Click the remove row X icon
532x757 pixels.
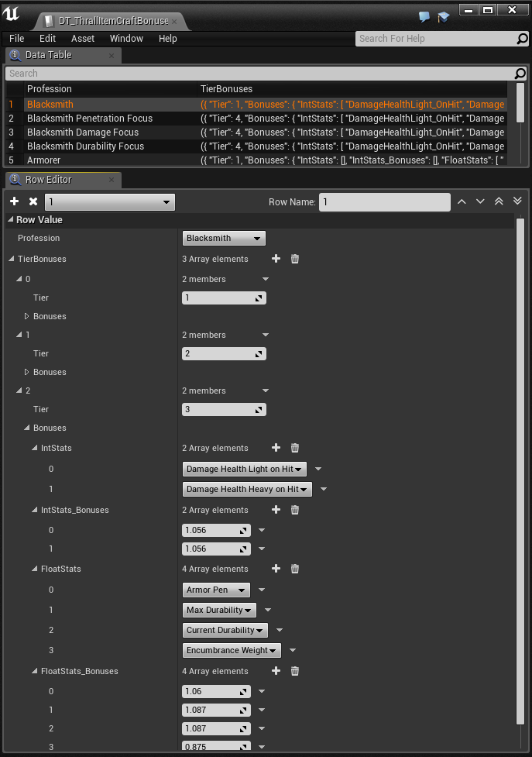[x=33, y=201]
